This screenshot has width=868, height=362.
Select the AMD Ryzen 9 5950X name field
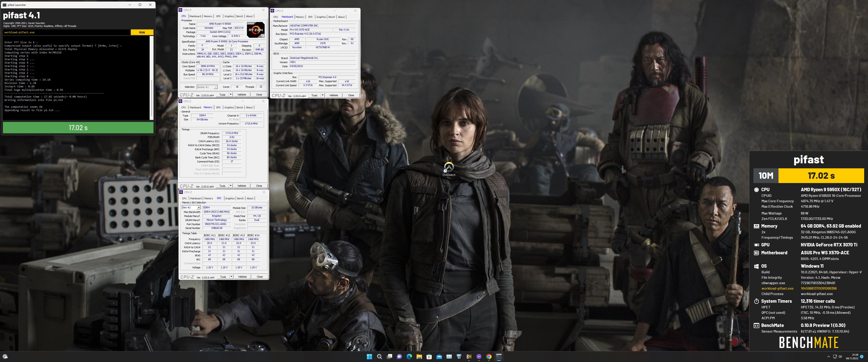coord(220,24)
